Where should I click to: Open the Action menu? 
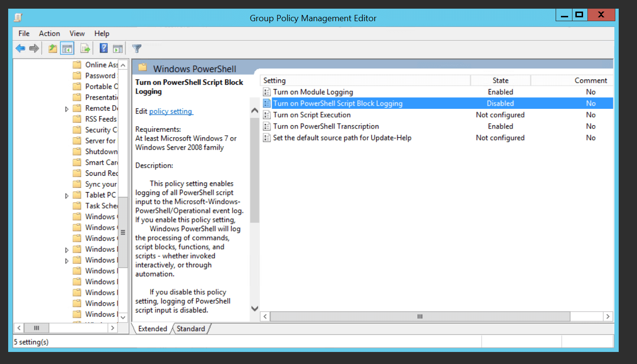50,33
